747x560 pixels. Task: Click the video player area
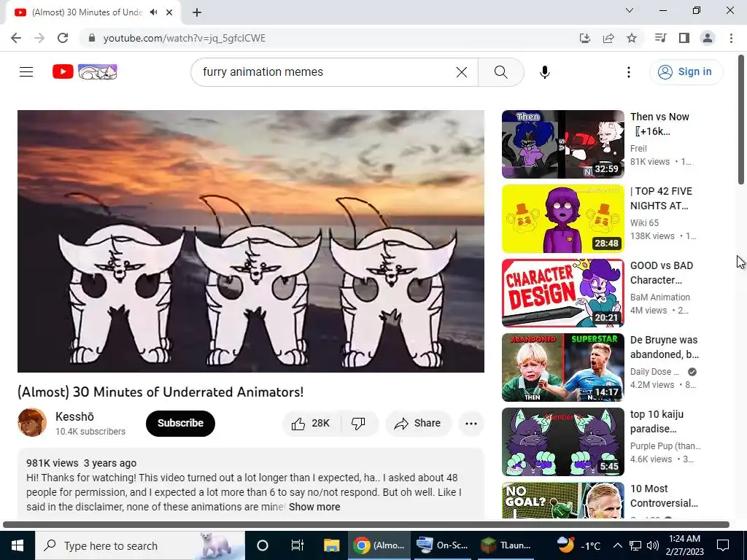(251, 241)
